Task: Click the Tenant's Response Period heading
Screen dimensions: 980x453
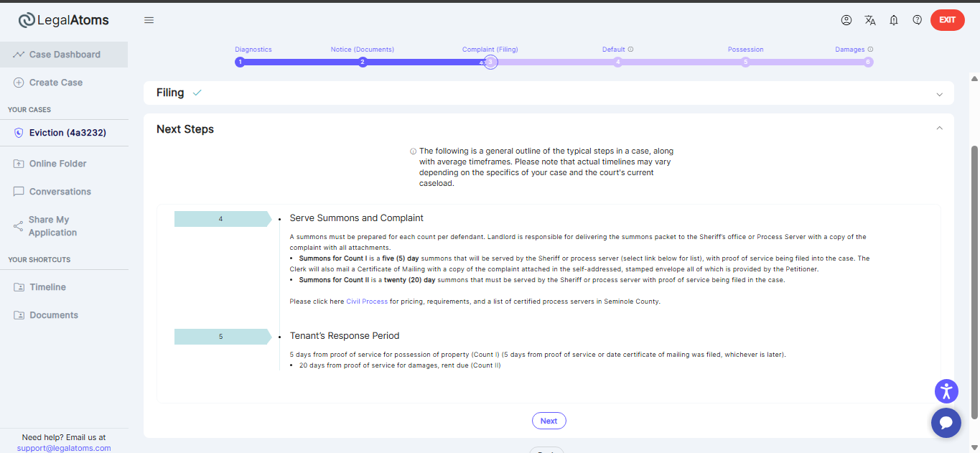Action: click(345, 336)
